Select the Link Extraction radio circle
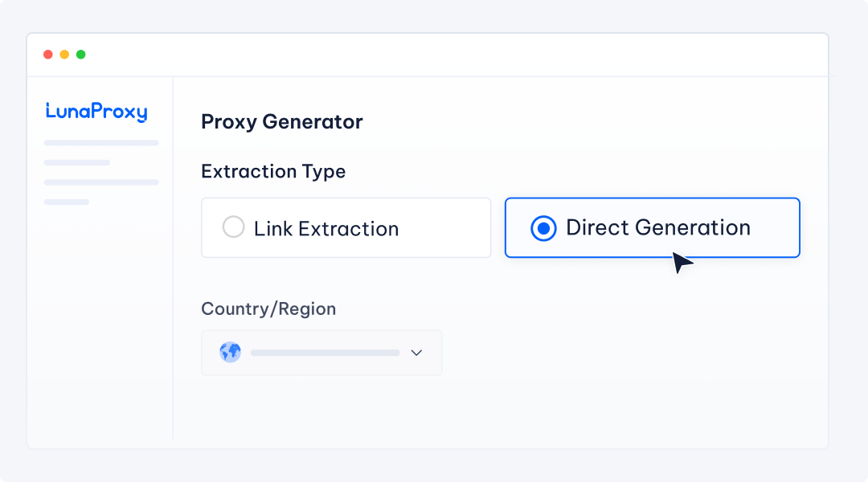 233,227
